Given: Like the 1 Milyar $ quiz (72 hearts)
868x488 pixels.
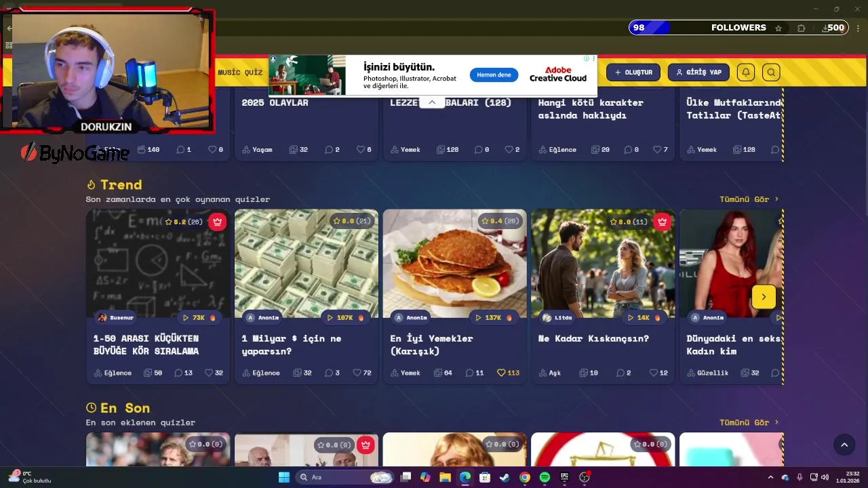Looking at the screenshot, I should tap(363, 373).
